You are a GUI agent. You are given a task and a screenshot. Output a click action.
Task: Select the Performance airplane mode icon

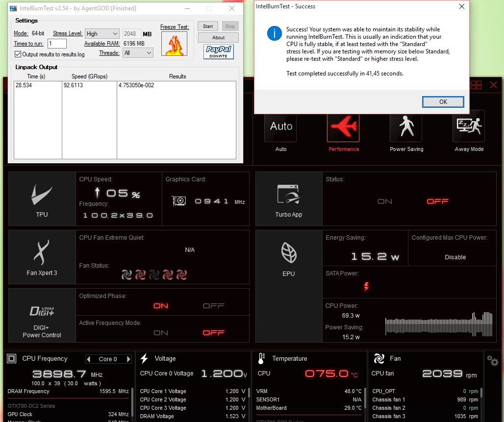coord(343,127)
